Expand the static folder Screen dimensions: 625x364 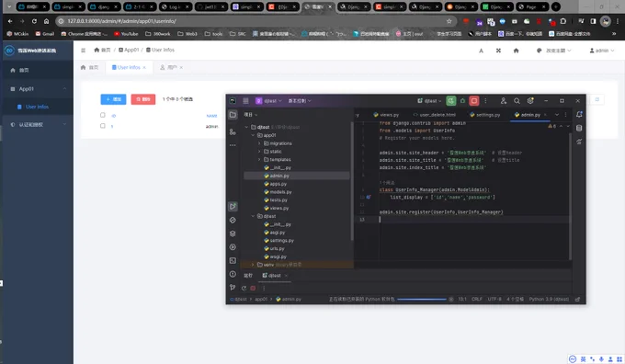pyautogui.click(x=259, y=152)
